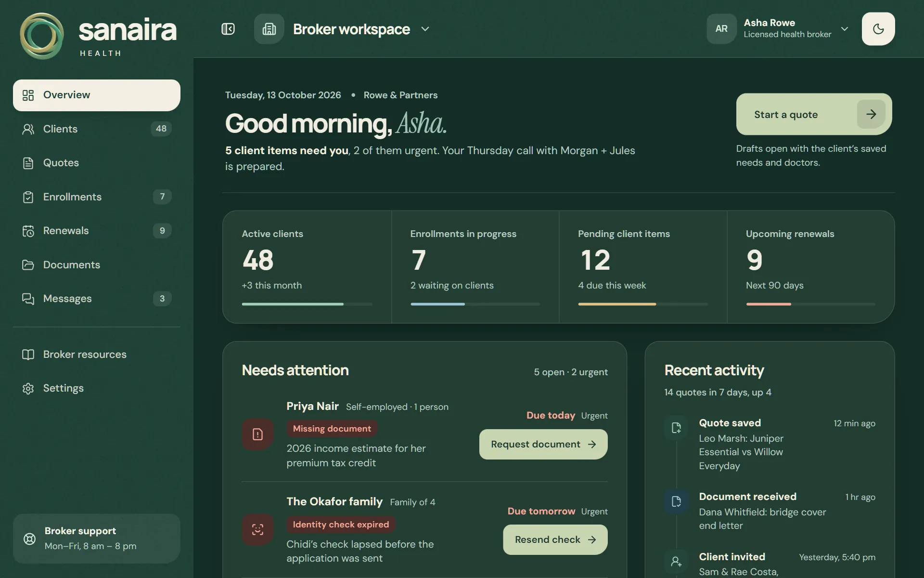This screenshot has height=578, width=924.
Task: Click the Broker resources book icon
Action: [x=28, y=355]
